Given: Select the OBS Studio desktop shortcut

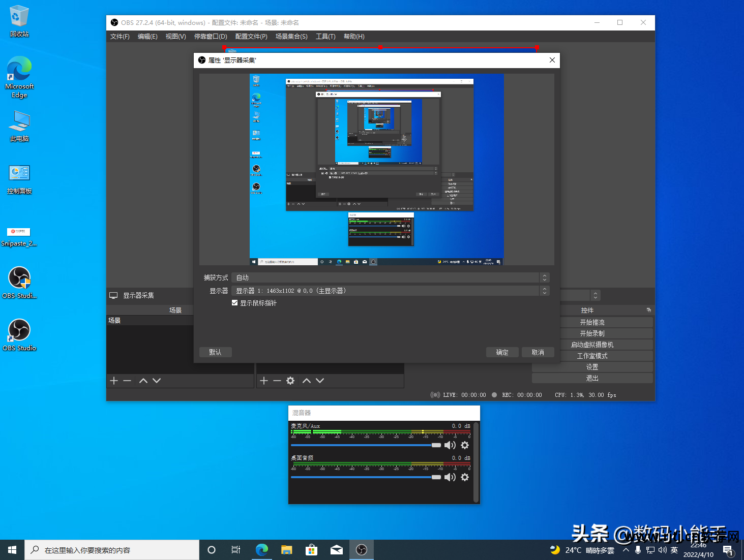Looking at the screenshot, I should (19, 335).
